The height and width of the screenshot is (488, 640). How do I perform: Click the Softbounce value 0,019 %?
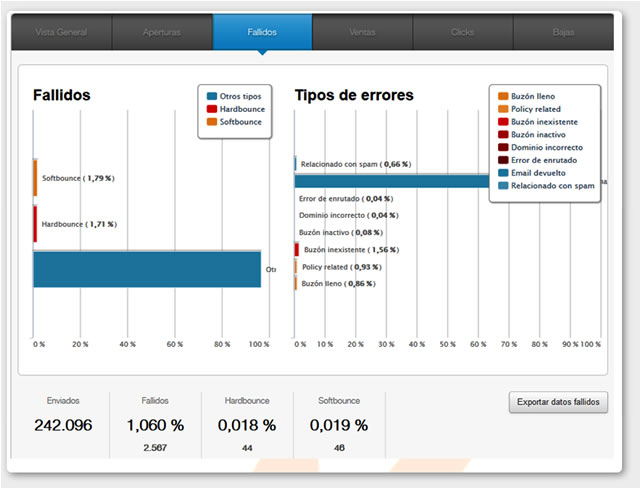[x=339, y=425]
